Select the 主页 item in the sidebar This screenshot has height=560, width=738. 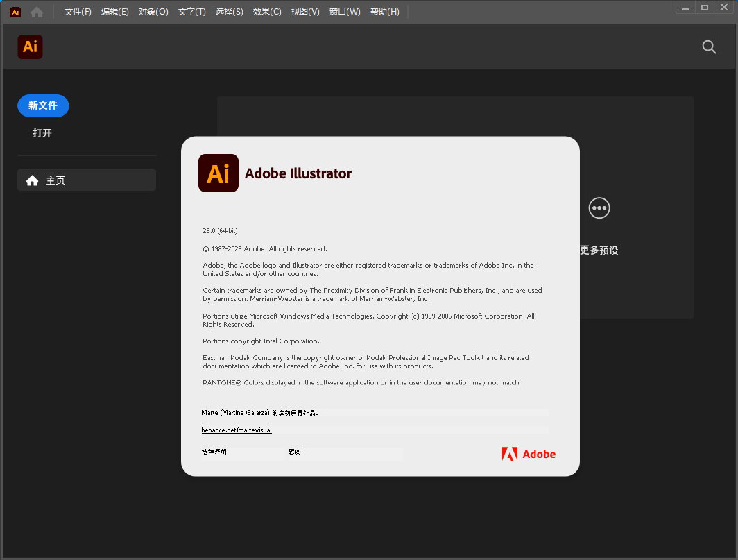87,180
